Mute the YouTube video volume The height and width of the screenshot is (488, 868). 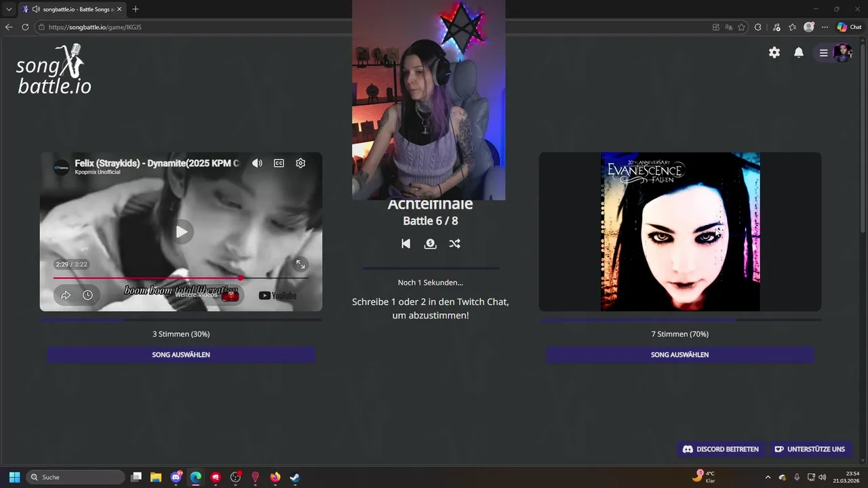coord(257,163)
